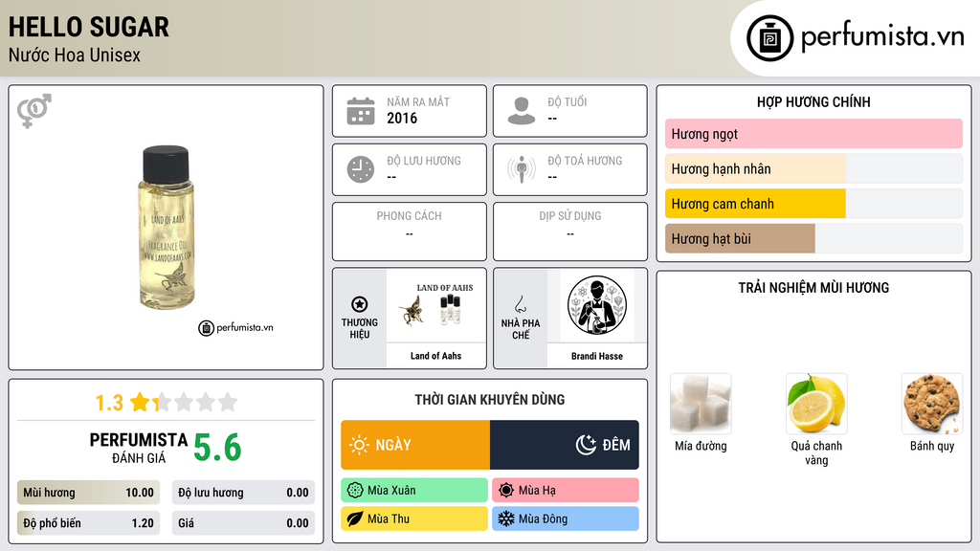Click the snowflake icon beside Mùa Đông
The image size is (980, 551).
506,518
